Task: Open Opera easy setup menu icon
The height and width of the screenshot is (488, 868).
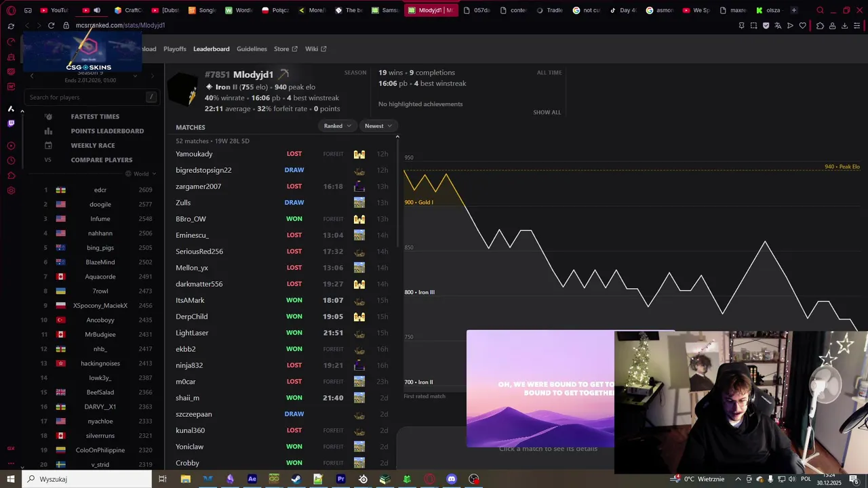Action: click(x=858, y=25)
